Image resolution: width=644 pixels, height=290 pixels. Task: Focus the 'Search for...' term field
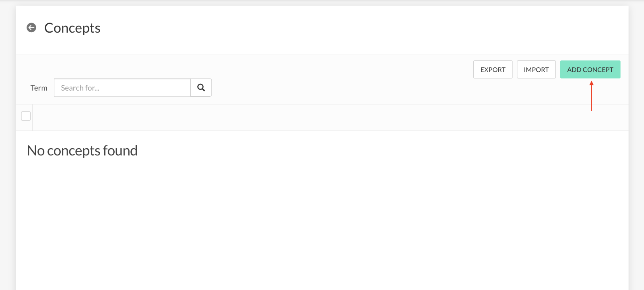point(122,87)
